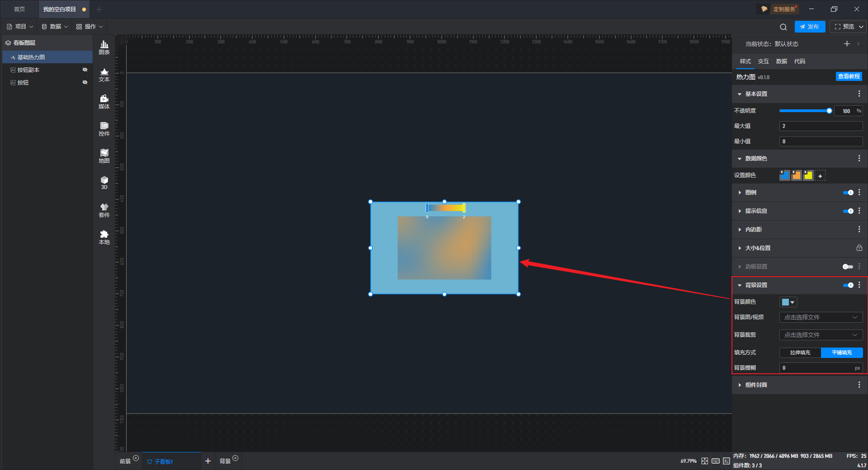The image size is (868, 470).
Task: Open the 预览 preview dropdown arrow
Action: click(861, 27)
